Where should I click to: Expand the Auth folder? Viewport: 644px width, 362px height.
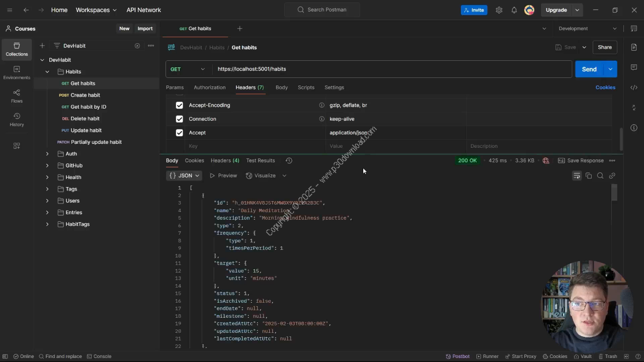pos(47,154)
